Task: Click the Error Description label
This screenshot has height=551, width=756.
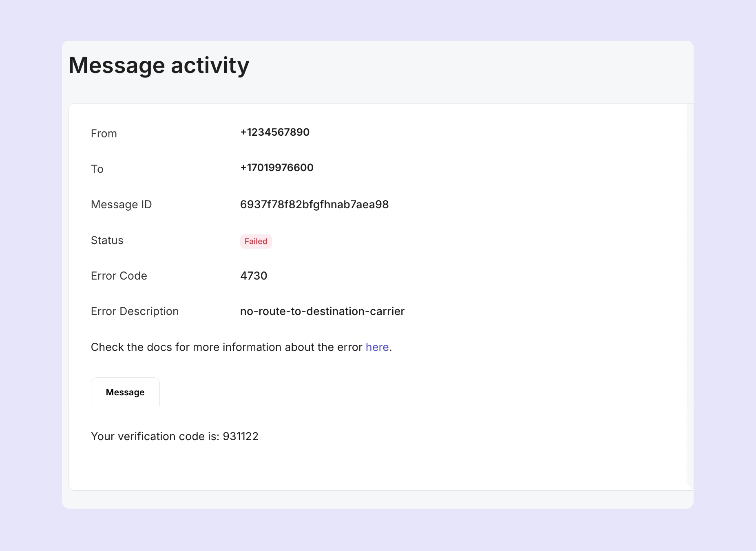Action: 135,311
